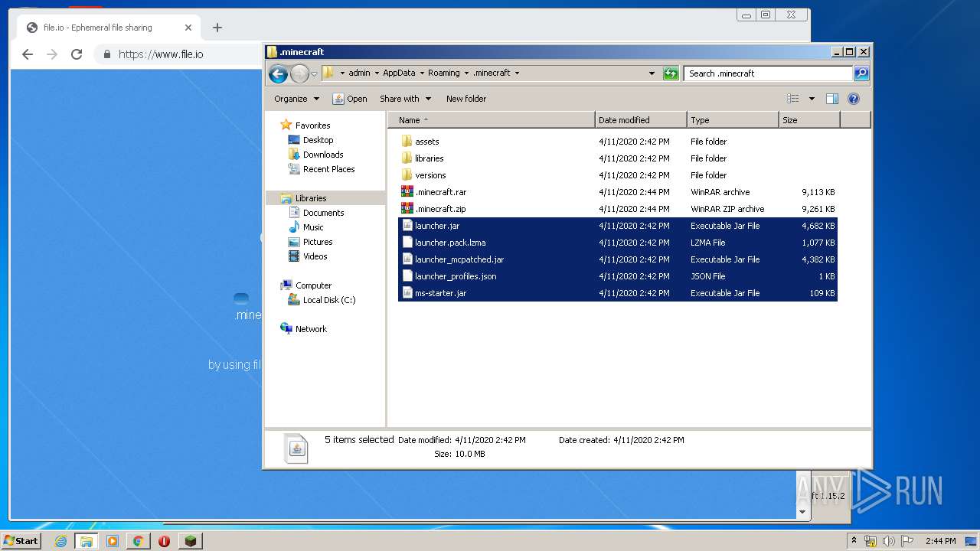Toggle the preview pane

click(x=832, y=99)
